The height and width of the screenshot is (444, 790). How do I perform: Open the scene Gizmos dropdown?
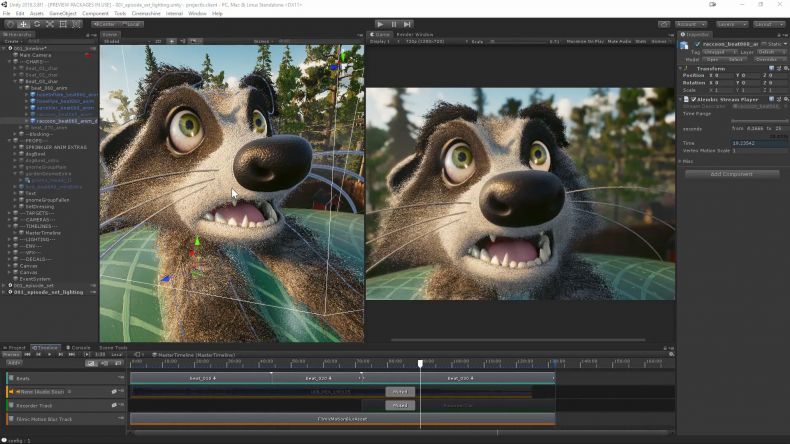[x=263, y=41]
